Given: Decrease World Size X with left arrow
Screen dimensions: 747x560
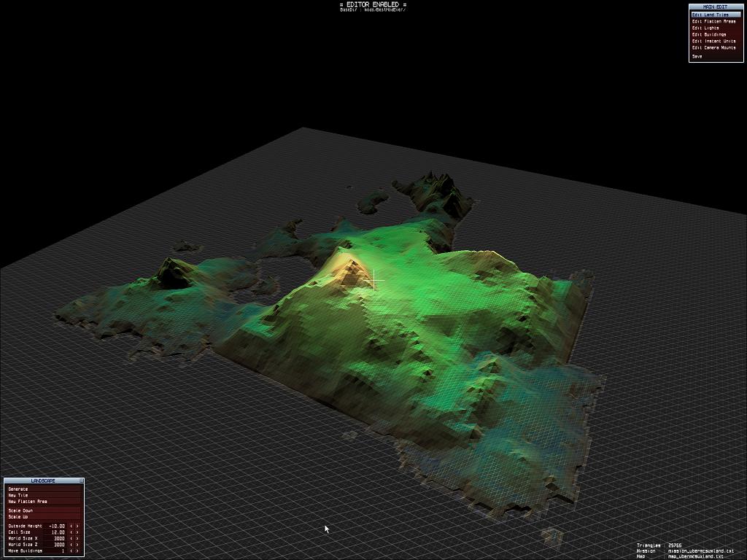Looking at the screenshot, I should pyautogui.click(x=72, y=539).
